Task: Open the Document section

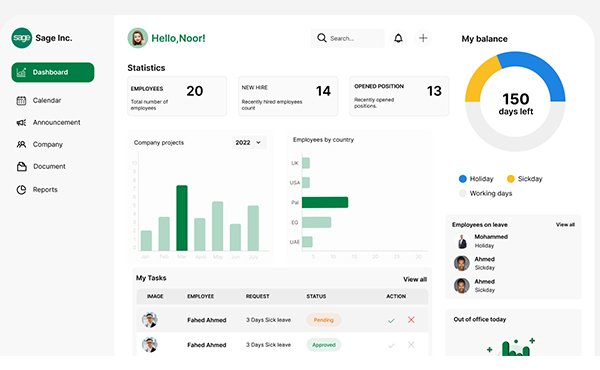Action: 41,166
